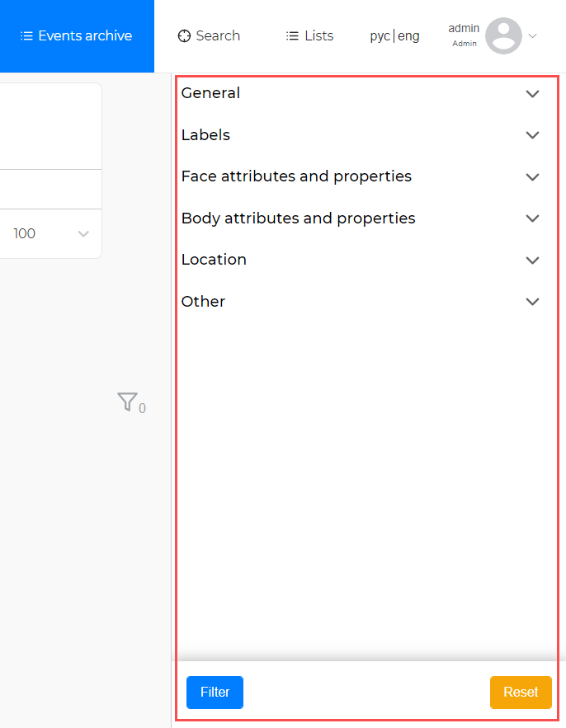This screenshot has width=566, height=728.
Task: Click the chevron next to the Other section
Action: pos(532,301)
